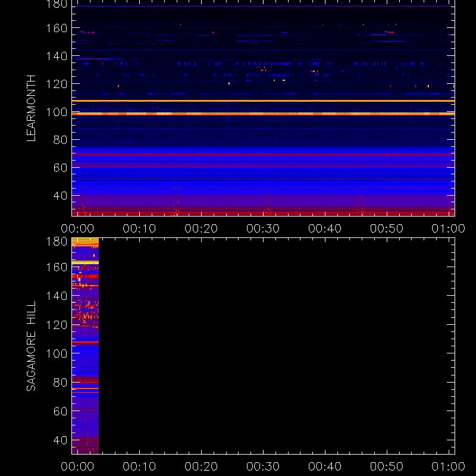Image resolution: width=476 pixels, height=476 pixels.
Task: Click 00:10 time label under Learmonth plot
Action: [139, 228]
